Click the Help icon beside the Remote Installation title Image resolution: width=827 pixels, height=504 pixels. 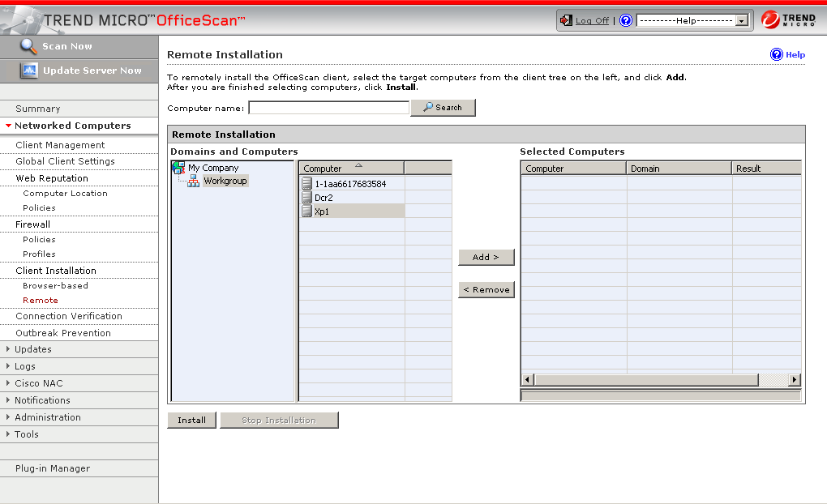pos(777,54)
